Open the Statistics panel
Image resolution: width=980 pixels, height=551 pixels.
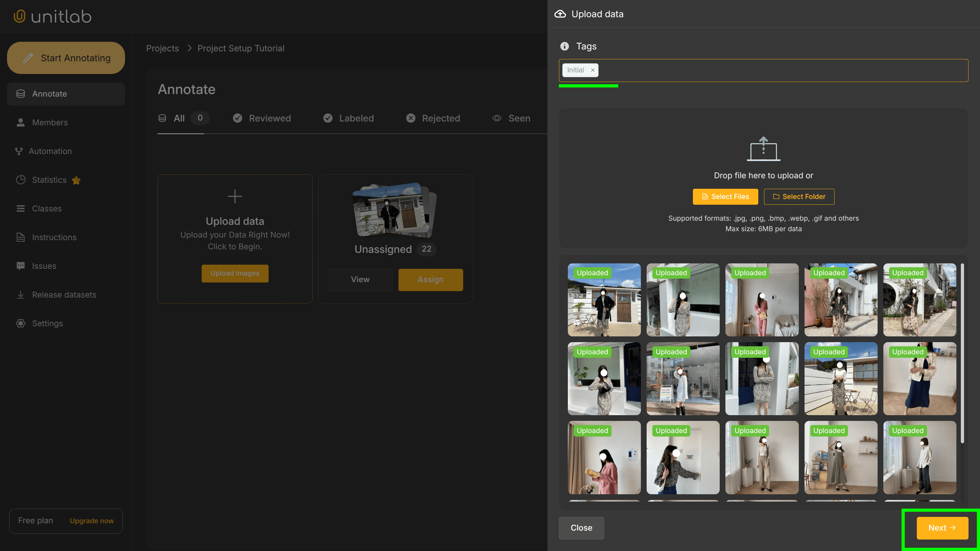pyautogui.click(x=49, y=180)
